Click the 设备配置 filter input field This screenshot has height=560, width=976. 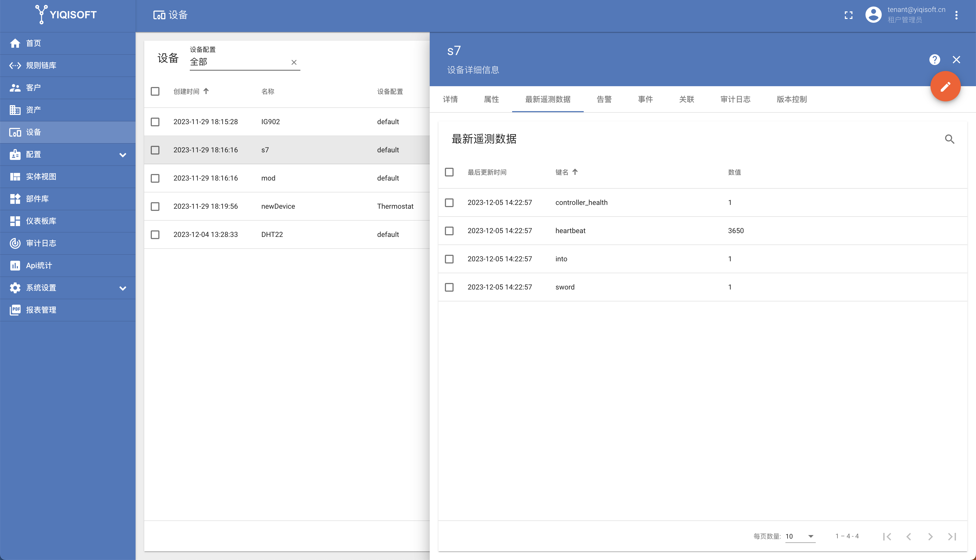(x=239, y=62)
